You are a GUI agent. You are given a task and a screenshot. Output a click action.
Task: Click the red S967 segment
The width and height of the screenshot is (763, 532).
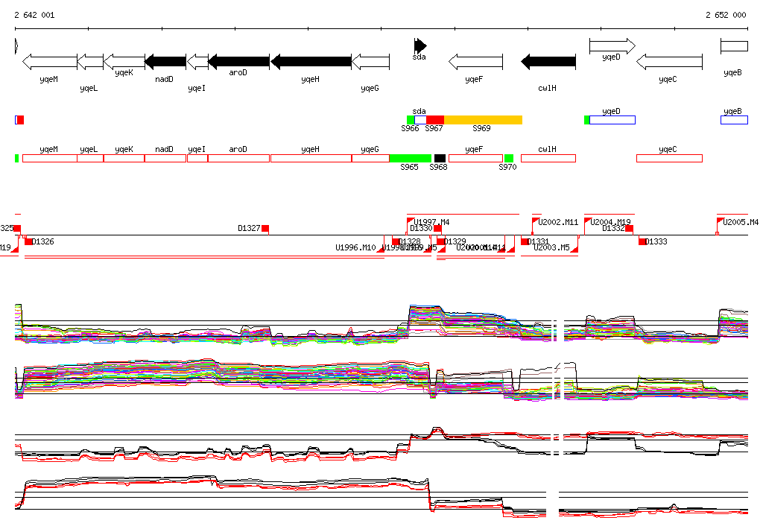point(435,120)
